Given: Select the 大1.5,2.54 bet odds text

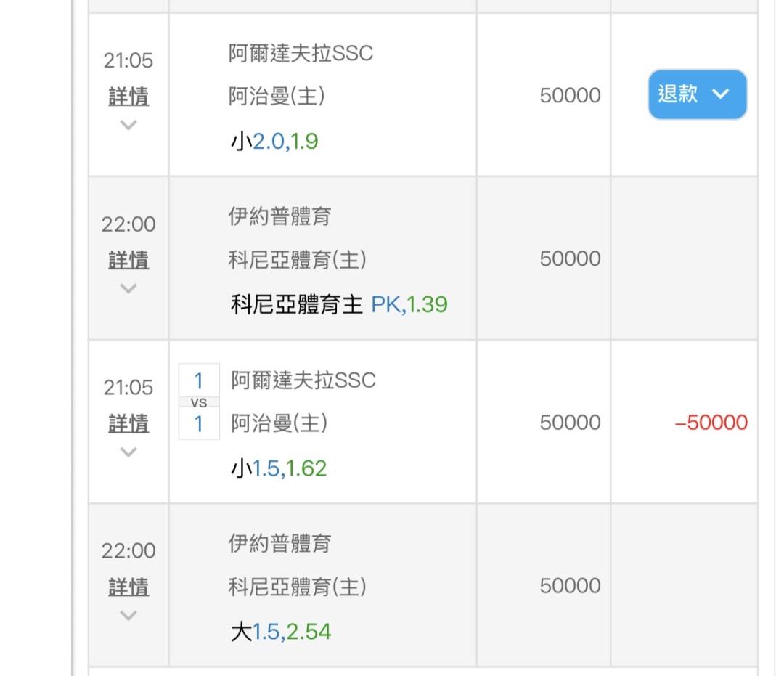Looking at the screenshot, I should (280, 632).
